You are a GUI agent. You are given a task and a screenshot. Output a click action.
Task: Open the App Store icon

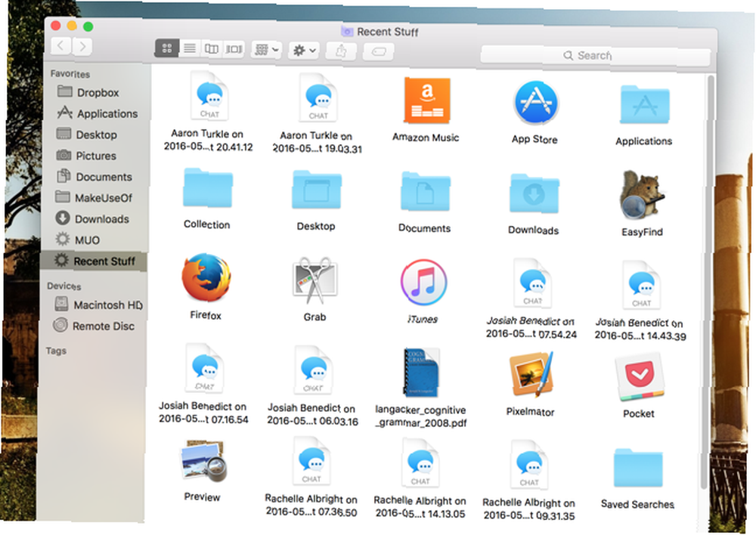[536, 103]
